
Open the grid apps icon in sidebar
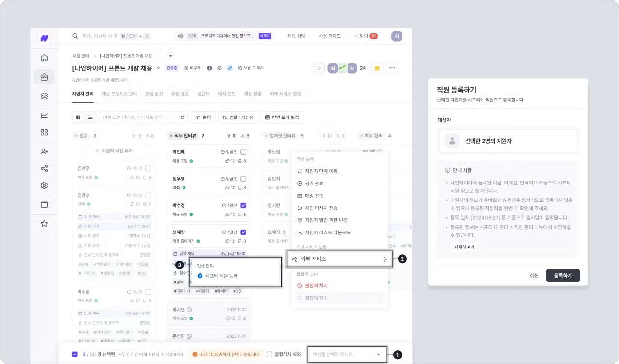[x=44, y=132]
